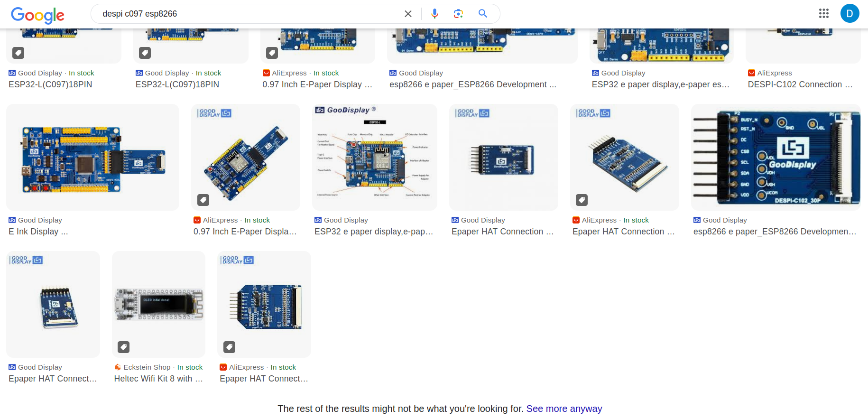Open the DESPI-C102_30P closeup board image
The image size is (868, 419).
click(776, 158)
